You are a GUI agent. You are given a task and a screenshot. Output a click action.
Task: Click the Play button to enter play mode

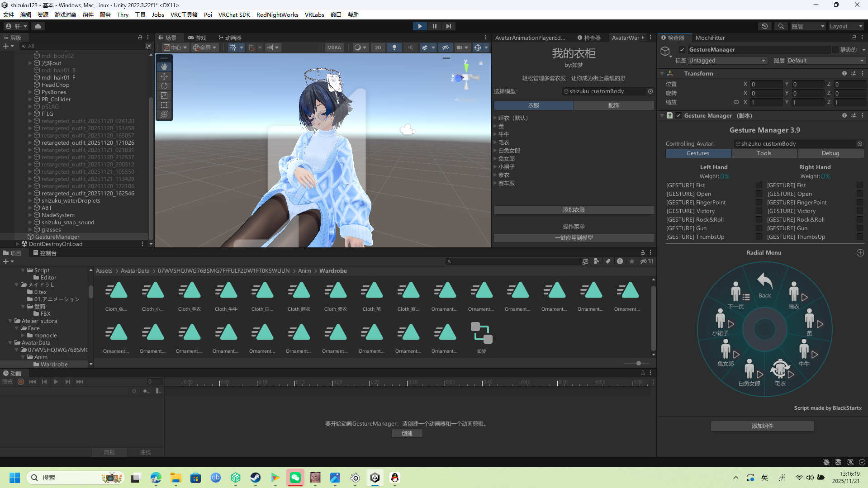[x=420, y=26]
